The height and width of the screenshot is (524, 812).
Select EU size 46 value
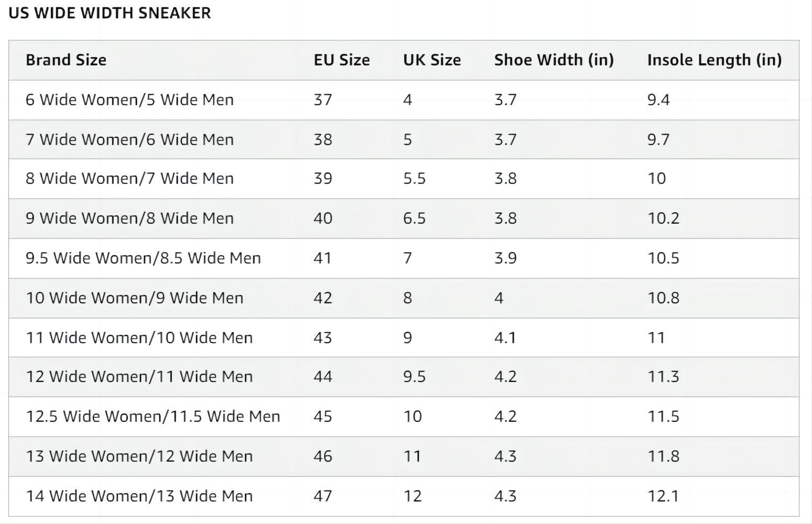pos(323,456)
